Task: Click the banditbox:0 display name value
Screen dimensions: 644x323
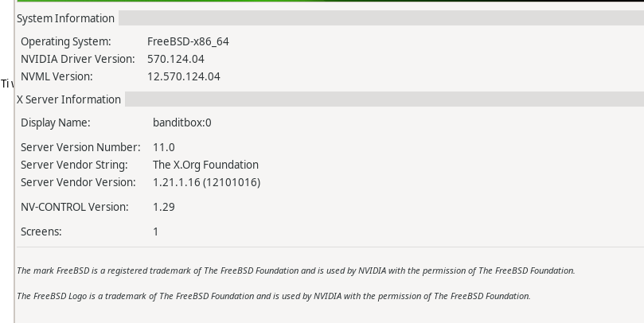Action: click(182, 123)
